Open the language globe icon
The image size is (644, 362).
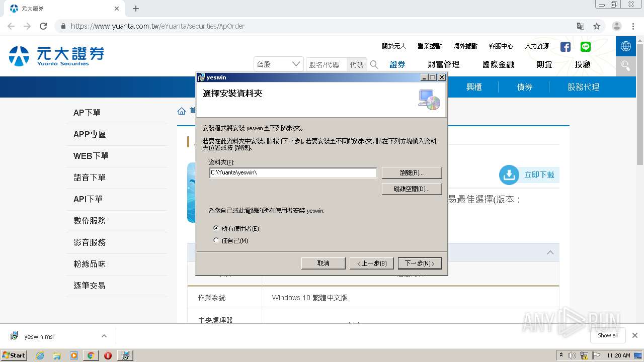pyautogui.click(x=626, y=46)
